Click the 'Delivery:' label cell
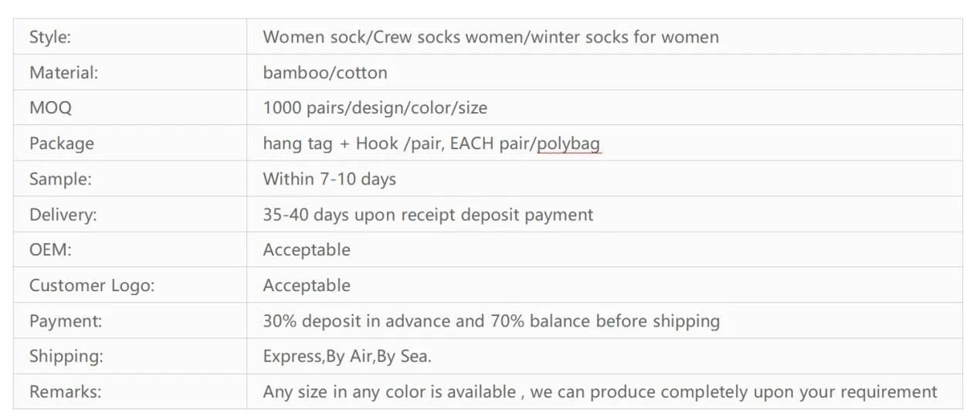Image resolution: width=980 pixels, height=417 pixels. 130,214
